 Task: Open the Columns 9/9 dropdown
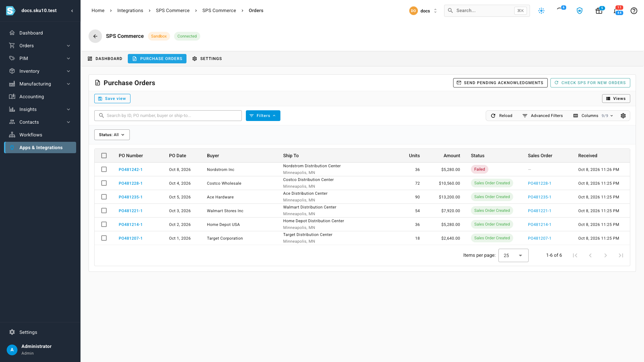(593, 116)
